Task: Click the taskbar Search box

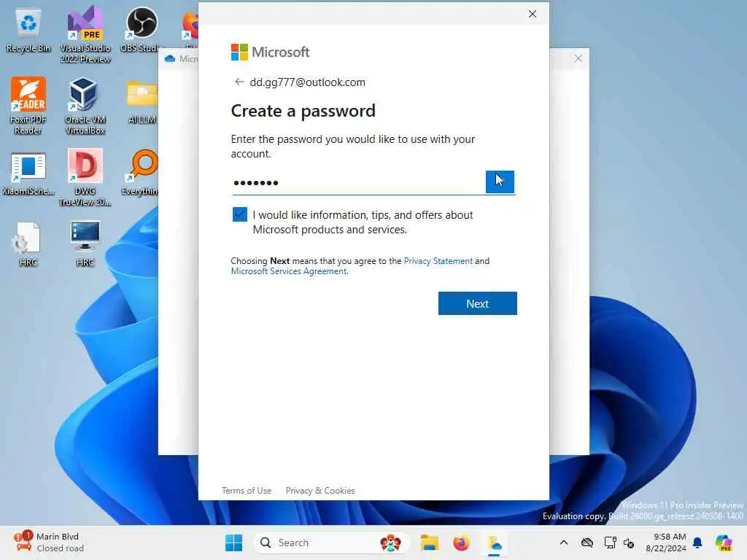Action: [x=332, y=542]
